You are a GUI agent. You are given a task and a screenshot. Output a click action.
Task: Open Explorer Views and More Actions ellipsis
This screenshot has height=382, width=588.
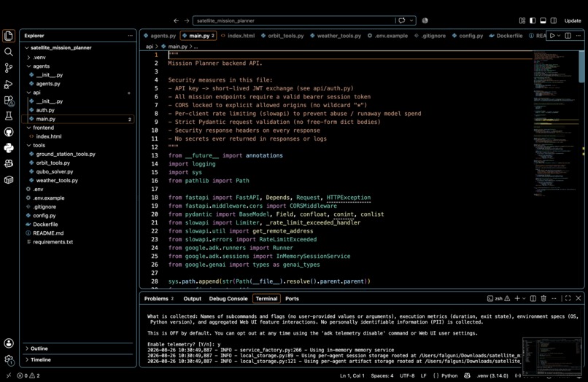130,36
